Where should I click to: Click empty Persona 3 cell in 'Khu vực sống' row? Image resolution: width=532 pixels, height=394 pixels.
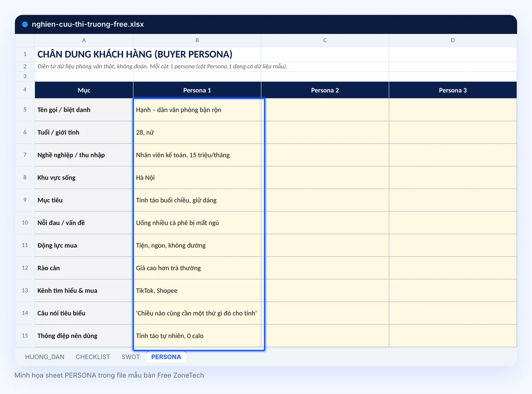[x=453, y=177]
